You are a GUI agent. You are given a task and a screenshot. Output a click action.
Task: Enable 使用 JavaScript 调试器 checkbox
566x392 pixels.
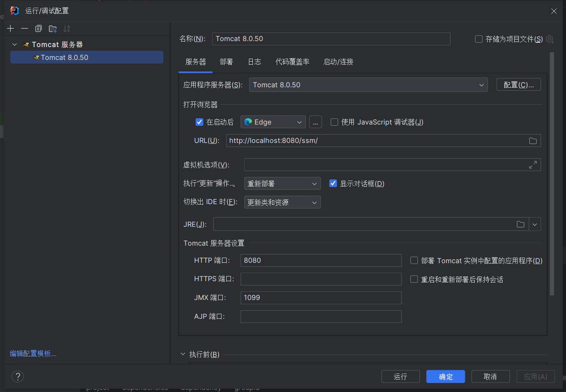[x=335, y=122]
